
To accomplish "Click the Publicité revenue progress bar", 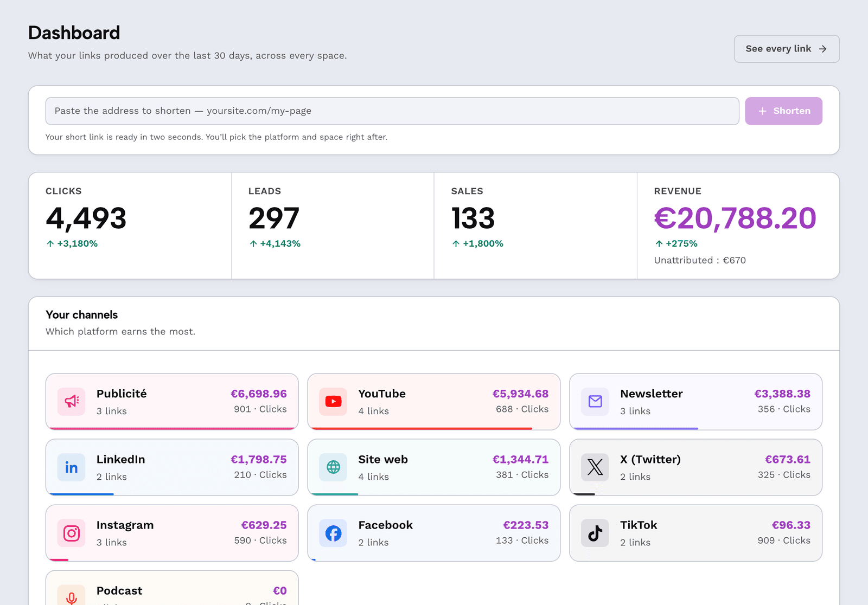I will tap(172, 428).
